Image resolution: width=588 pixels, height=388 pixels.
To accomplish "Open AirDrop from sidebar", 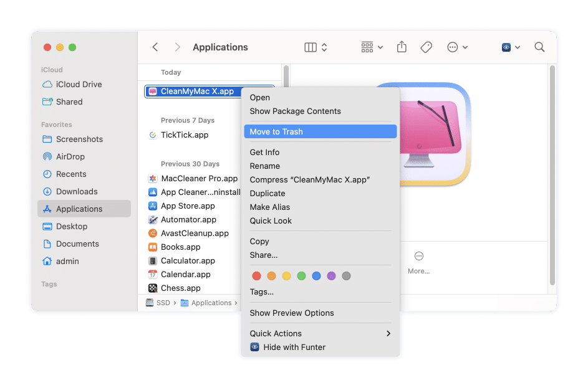I will point(85,156).
